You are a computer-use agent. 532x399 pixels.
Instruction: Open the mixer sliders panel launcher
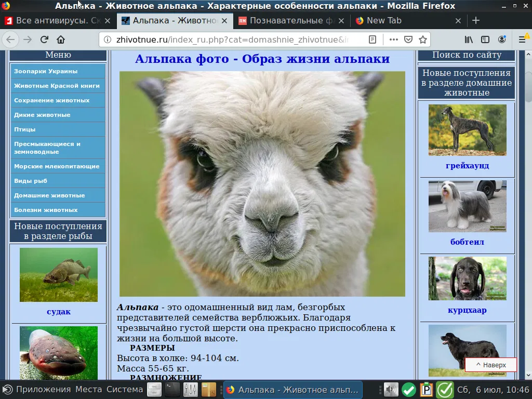pyautogui.click(x=190, y=390)
